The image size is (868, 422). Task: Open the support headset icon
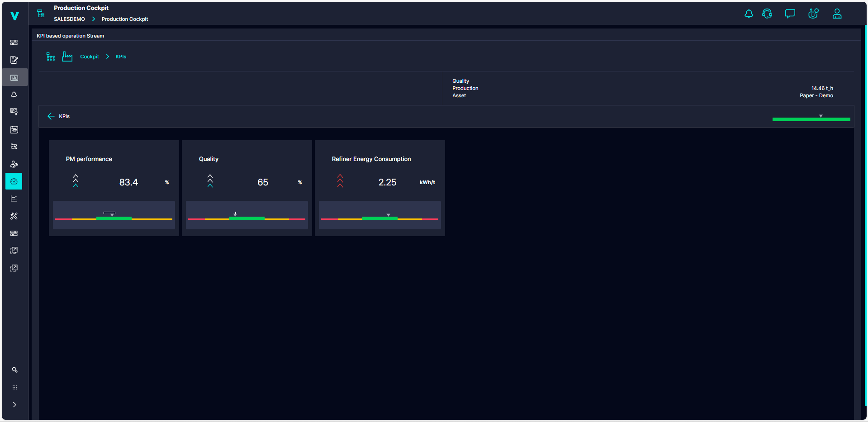tap(767, 14)
